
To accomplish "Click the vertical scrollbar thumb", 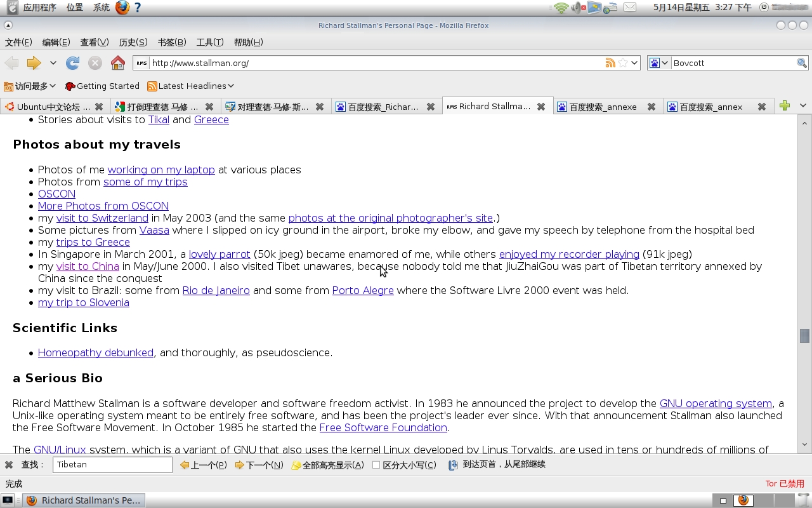I will (x=804, y=335).
